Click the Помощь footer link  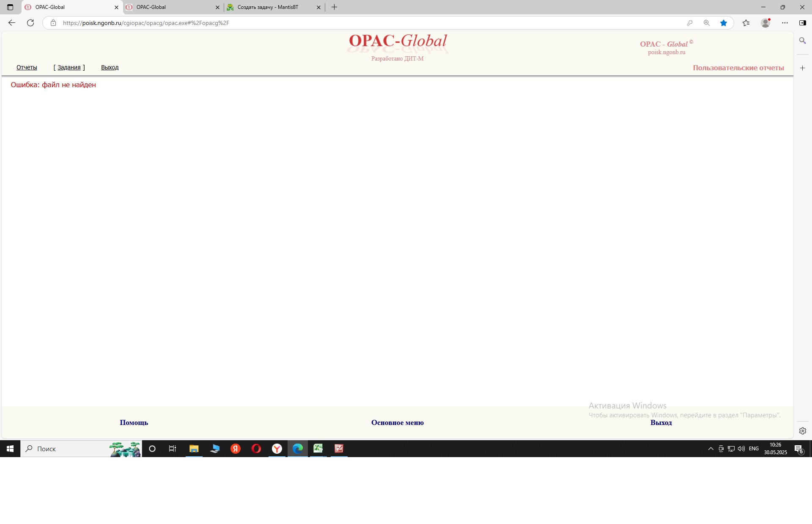(x=134, y=422)
